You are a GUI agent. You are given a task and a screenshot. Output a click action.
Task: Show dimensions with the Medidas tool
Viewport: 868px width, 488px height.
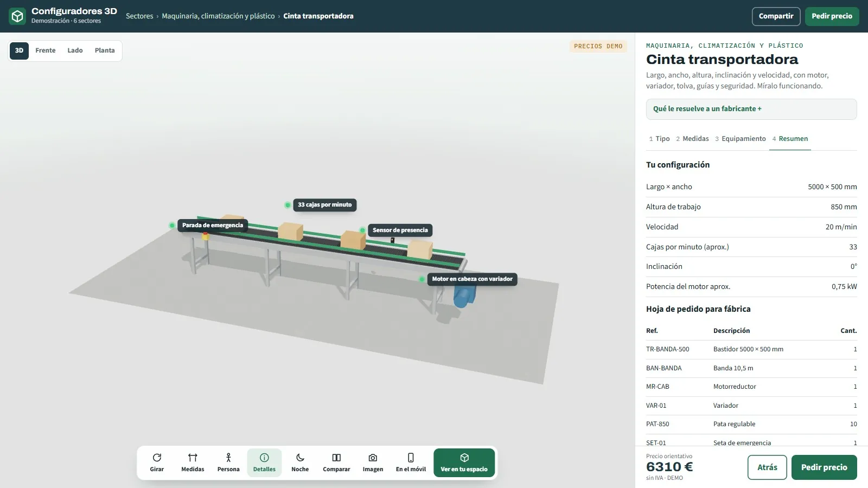pyautogui.click(x=193, y=463)
